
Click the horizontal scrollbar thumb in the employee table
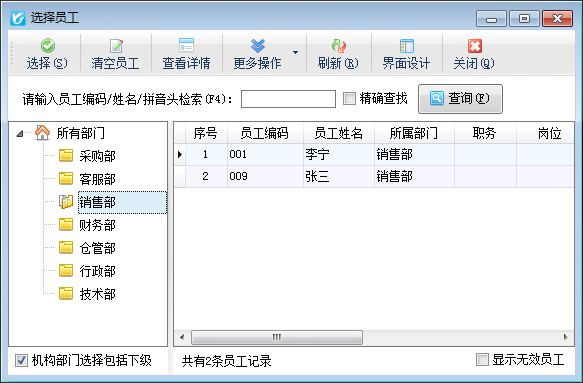[277, 337]
